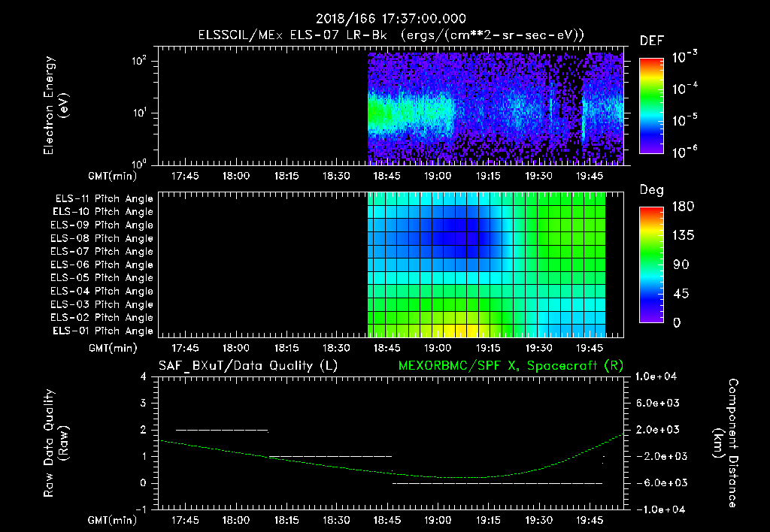Click the 45 value on Deg scale

(681, 294)
